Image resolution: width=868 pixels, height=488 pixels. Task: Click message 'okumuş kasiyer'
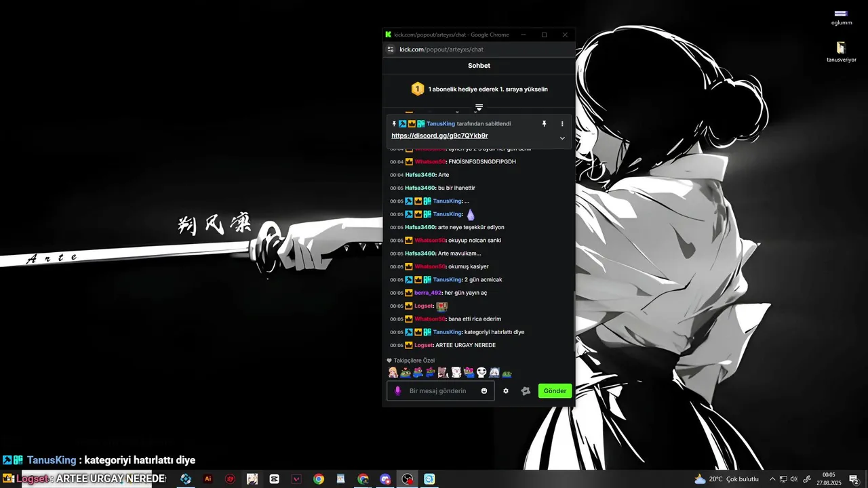469,266
